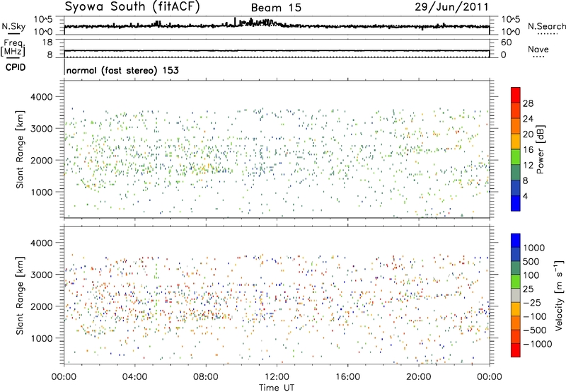
Task: Click 'normal (fast stereo) 153' text
Action: (122, 70)
